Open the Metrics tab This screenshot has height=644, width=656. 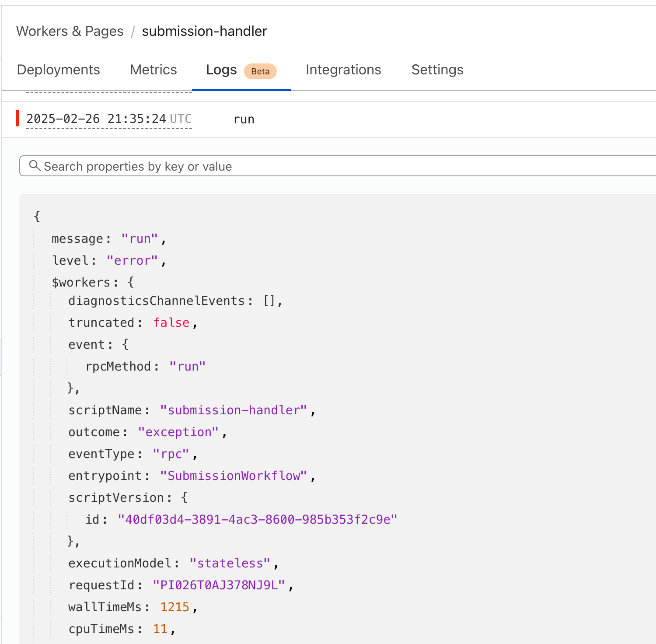pos(154,70)
